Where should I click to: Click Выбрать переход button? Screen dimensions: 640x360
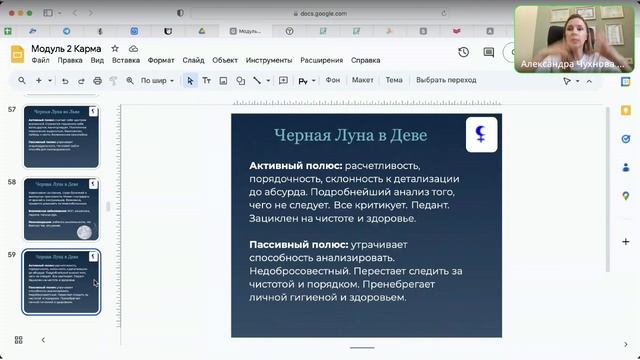[446, 80]
